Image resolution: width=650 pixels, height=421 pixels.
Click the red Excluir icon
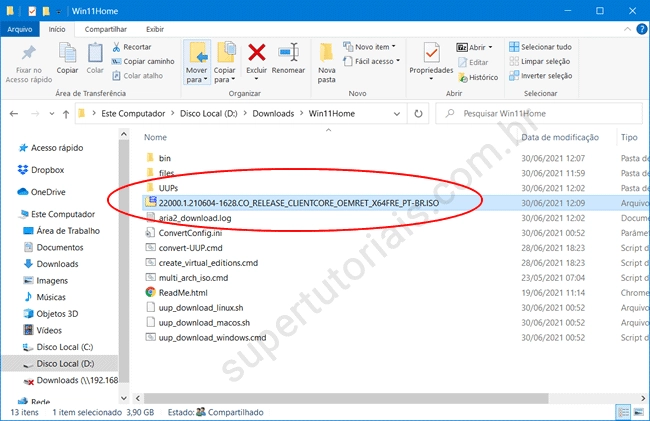[x=257, y=53]
